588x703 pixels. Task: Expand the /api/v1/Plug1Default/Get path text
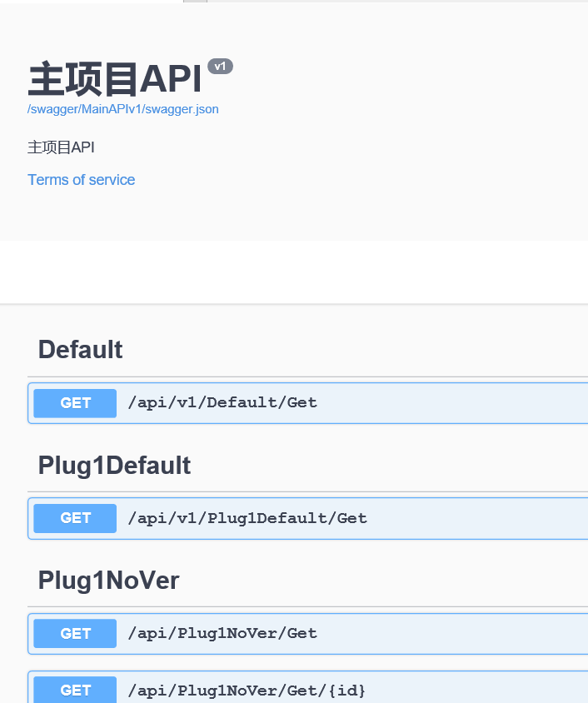tap(247, 518)
